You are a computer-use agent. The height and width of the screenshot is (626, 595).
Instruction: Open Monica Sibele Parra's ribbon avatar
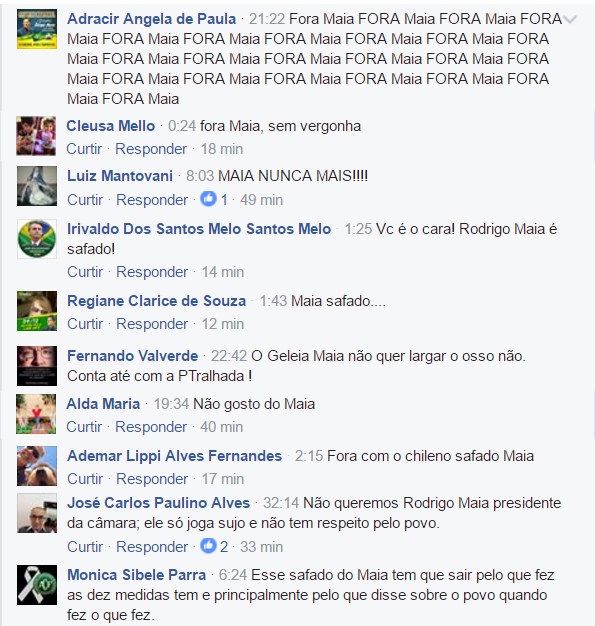(37, 585)
